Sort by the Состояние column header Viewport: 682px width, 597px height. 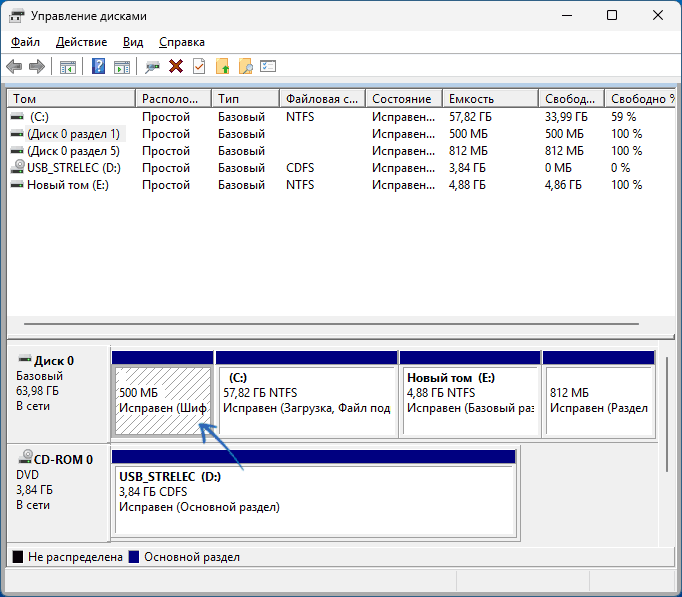(404, 99)
